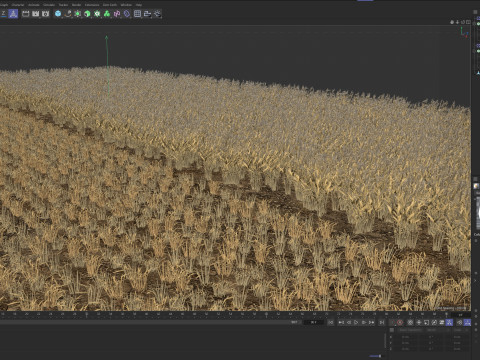Click the Z scale coordinate field
The height and width of the screenshot is (360, 480).
point(457,349)
